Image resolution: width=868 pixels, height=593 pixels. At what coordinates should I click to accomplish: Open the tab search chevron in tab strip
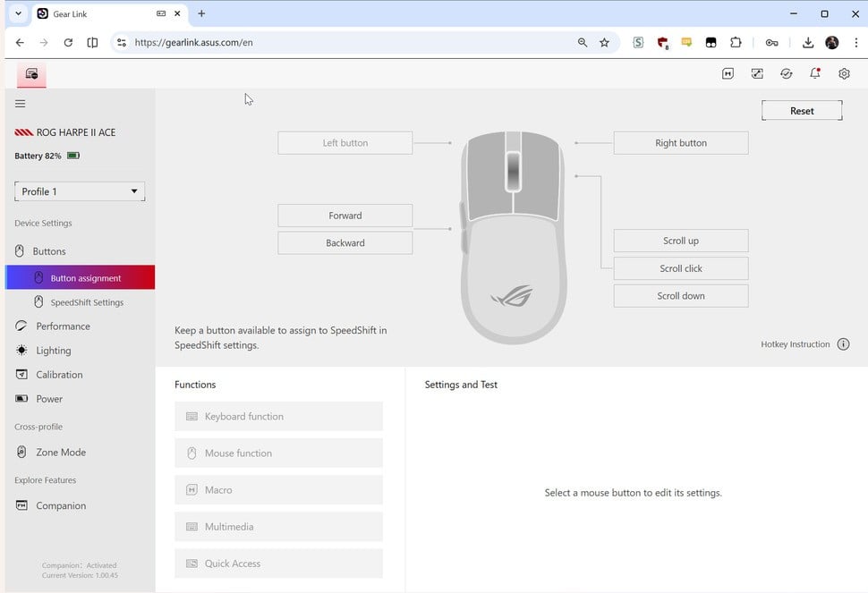(18, 13)
